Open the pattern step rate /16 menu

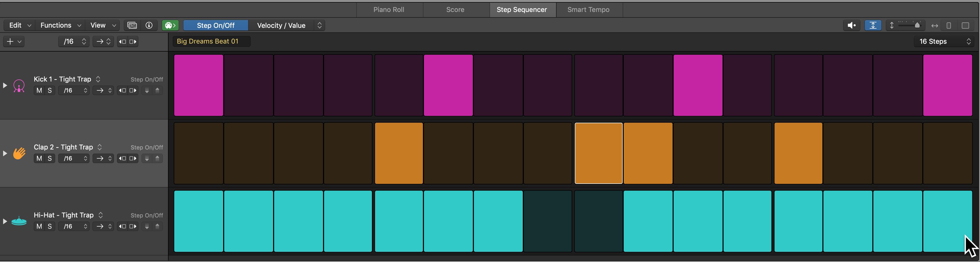[x=74, y=41]
